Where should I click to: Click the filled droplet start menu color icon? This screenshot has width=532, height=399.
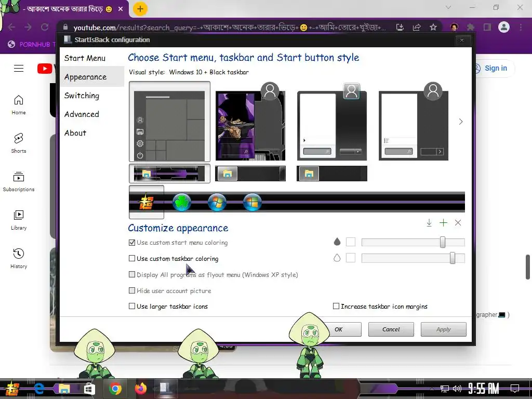click(337, 242)
